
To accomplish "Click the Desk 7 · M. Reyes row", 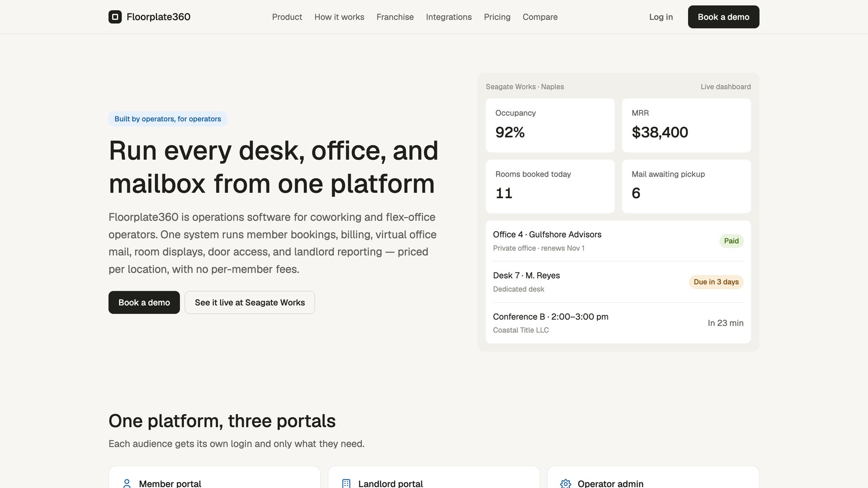I will coord(618,282).
